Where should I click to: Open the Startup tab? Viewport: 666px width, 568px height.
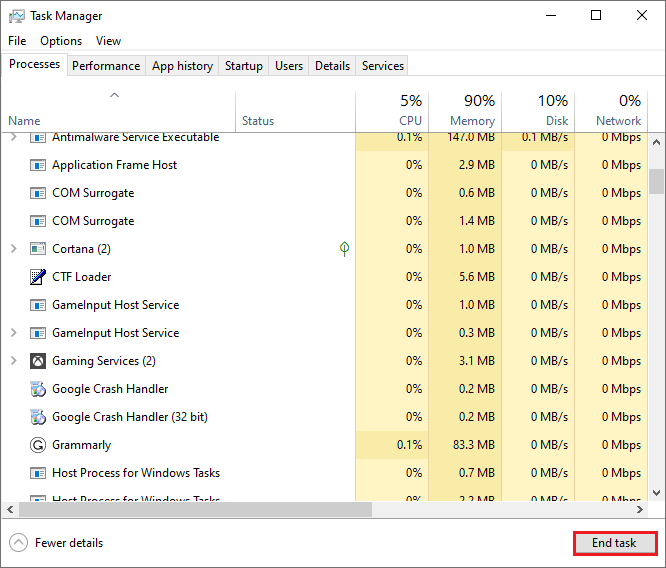(x=244, y=66)
